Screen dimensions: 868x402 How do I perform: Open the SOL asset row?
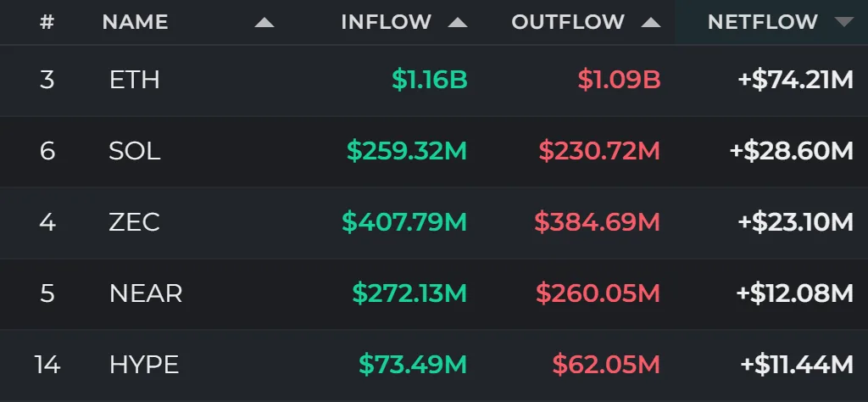coord(434,151)
